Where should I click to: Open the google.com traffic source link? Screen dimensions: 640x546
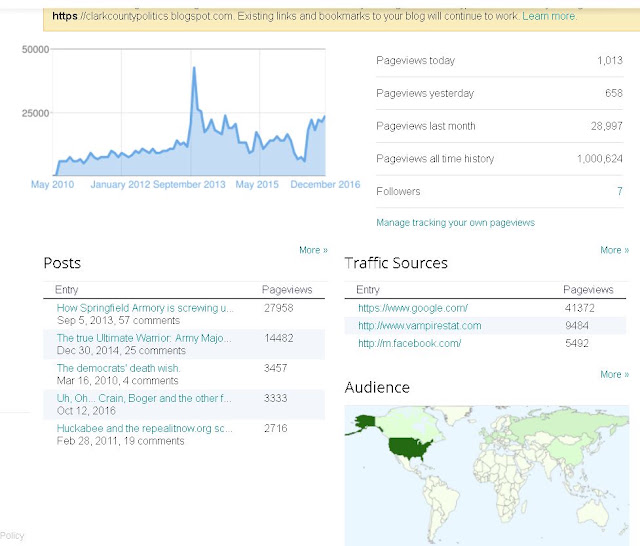pyautogui.click(x=413, y=308)
